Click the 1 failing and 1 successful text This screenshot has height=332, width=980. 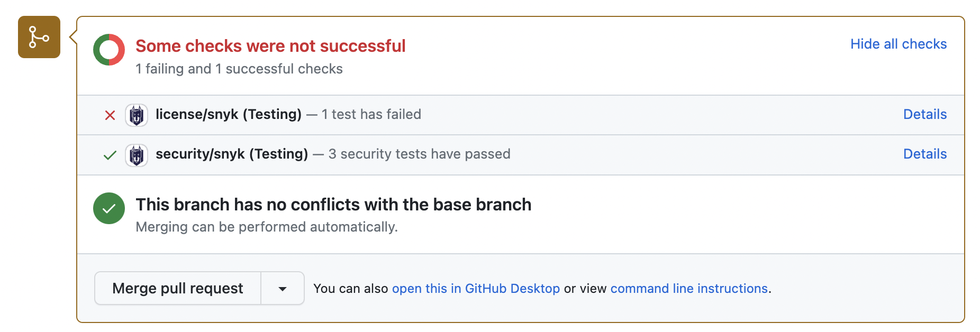coord(239,69)
